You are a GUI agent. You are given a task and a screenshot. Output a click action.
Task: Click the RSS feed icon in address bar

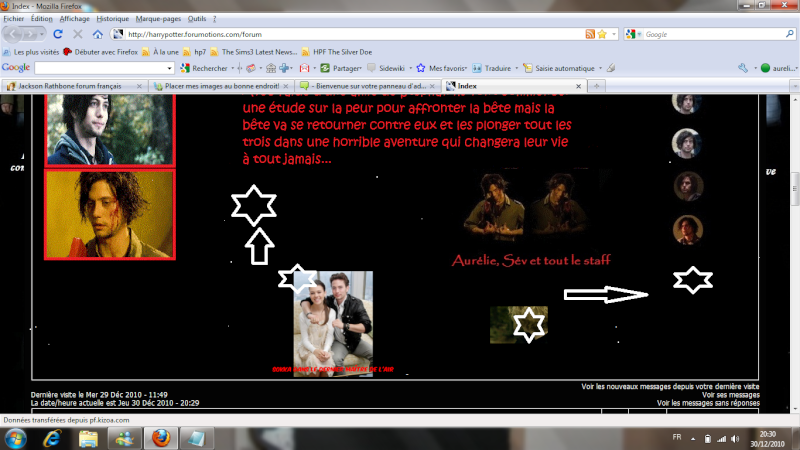point(590,34)
